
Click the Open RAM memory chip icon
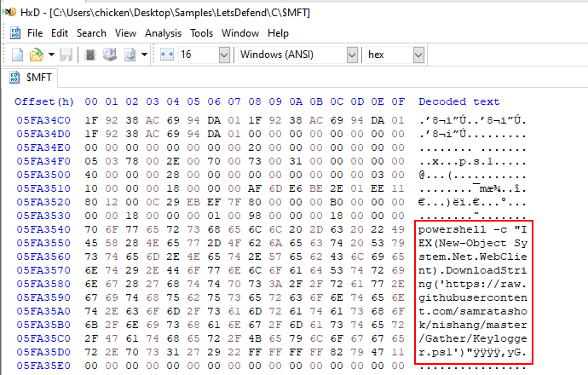coord(90,55)
